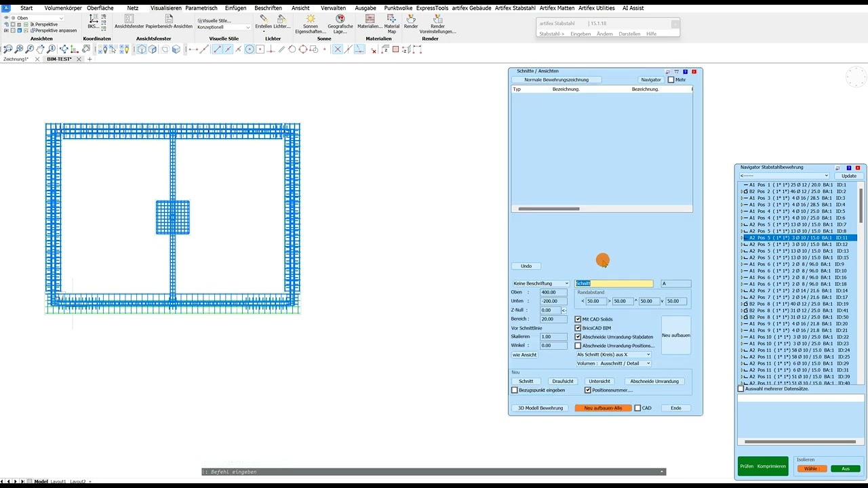868x488 pixels.
Task: Add a new drawing tab with plus
Action: [90, 60]
